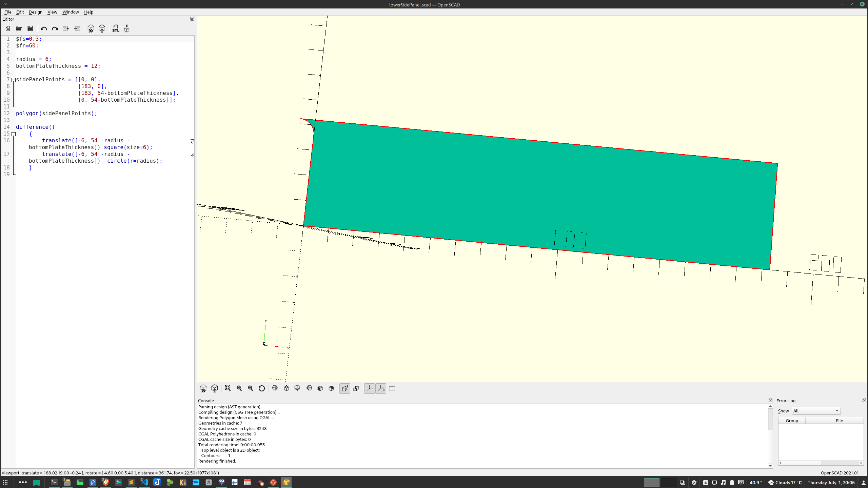
Task: Click the Preview icon in editor toolbar
Action: (91, 29)
